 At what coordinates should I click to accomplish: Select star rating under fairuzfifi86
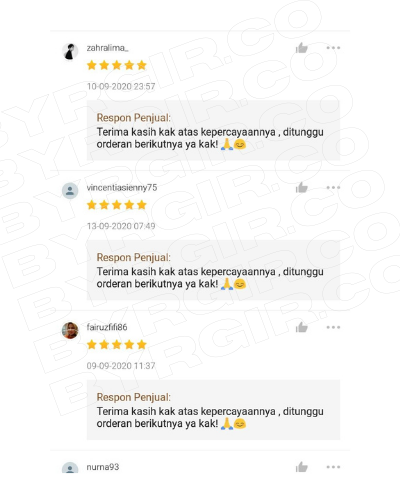117,344
